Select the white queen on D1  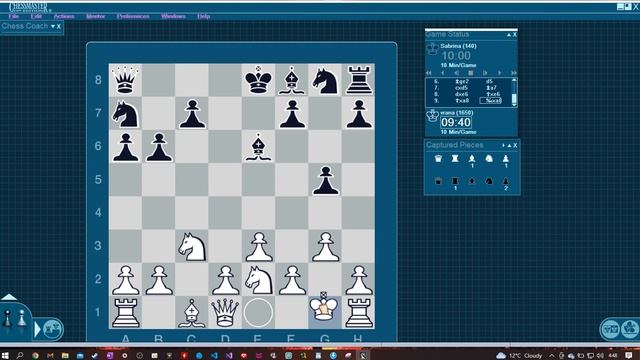225,312
